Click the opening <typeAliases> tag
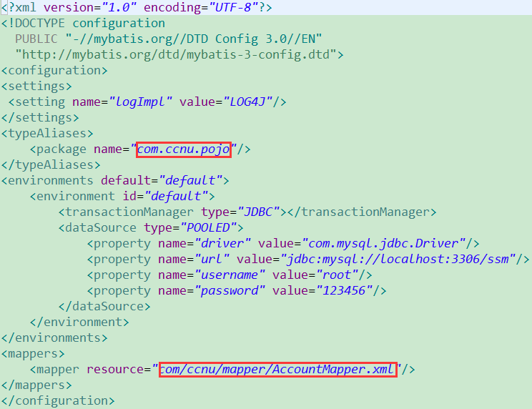 coord(47,133)
